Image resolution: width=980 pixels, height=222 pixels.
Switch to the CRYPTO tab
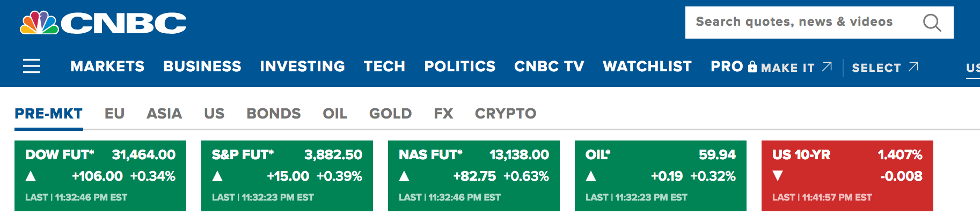tap(506, 114)
